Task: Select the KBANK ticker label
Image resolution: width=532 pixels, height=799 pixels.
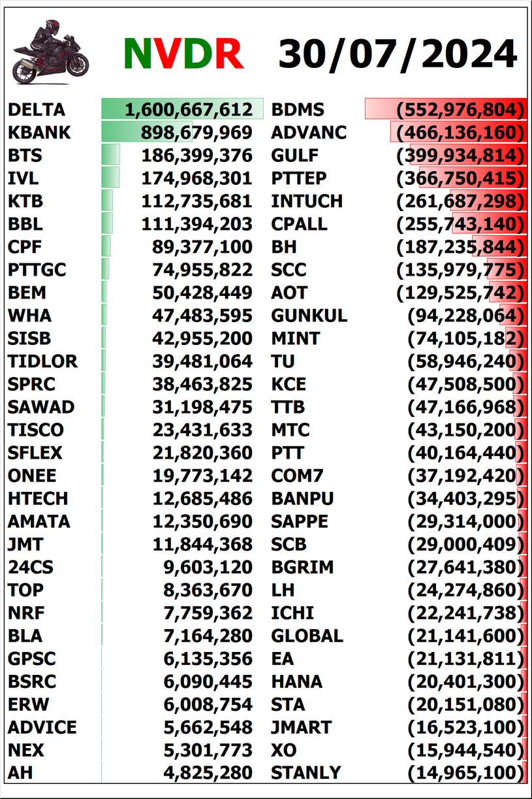Action: tap(39, 133)
